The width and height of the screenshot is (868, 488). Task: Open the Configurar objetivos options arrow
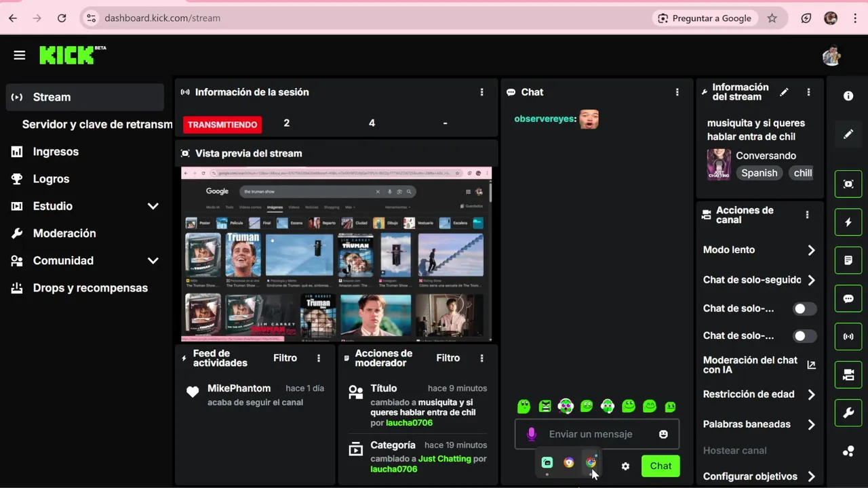pos(811,476)
